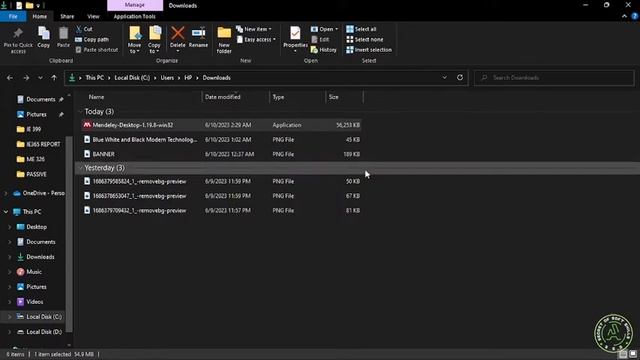This screenshot has width=640, height=360.
Task: Click the Properties checkmark icon
Action: tap(295, 33)
